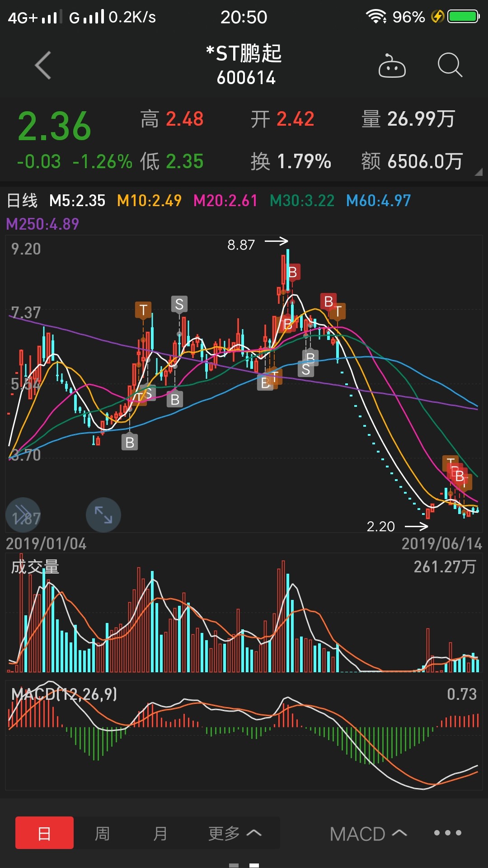Tap the stock name *ST鹏起 title

pos(244,53)
